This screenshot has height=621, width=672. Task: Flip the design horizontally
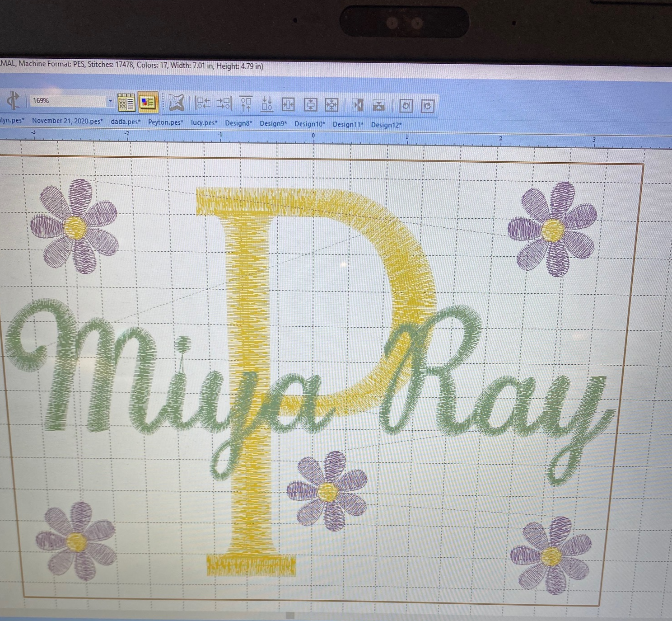click(359, 105)
